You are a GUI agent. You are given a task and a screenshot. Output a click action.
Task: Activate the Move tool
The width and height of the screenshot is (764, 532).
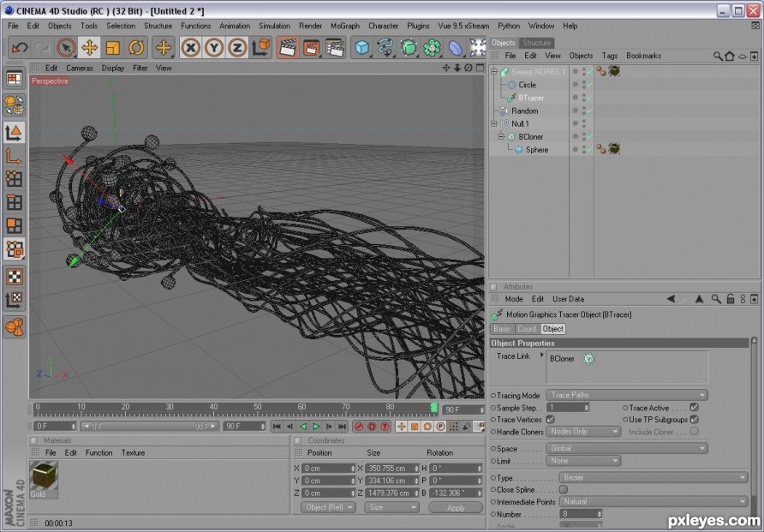(x=90, y=48)
